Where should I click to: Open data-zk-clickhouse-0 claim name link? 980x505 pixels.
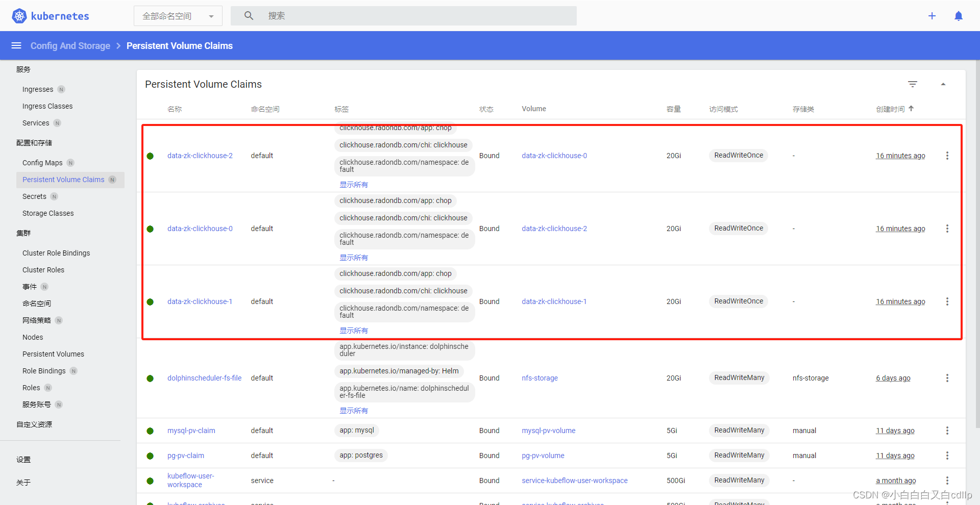[x=200, y=229]
